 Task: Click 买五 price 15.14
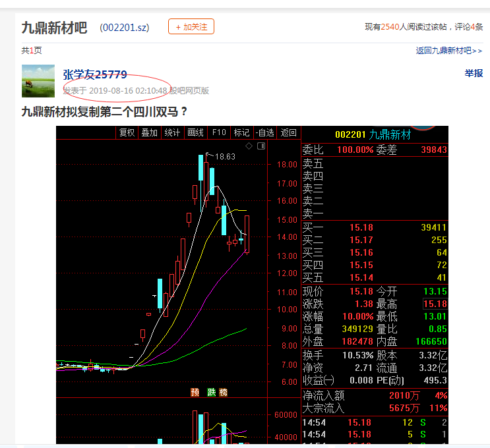(x=361, y=277)
